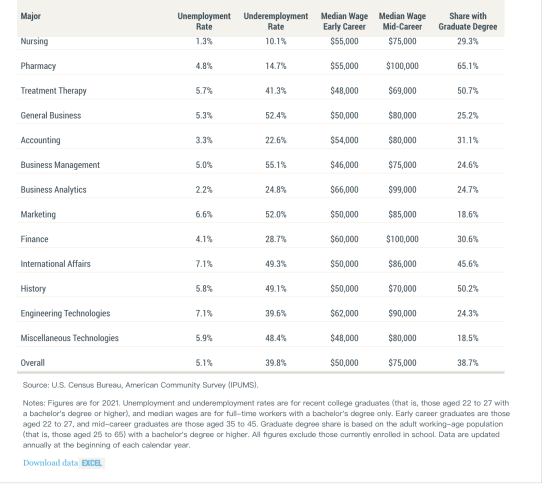The width and height of the screenshot is (543, 485).
Task: Select the Marketing row label
Action: pyautogui.click(x=38, y=214)
